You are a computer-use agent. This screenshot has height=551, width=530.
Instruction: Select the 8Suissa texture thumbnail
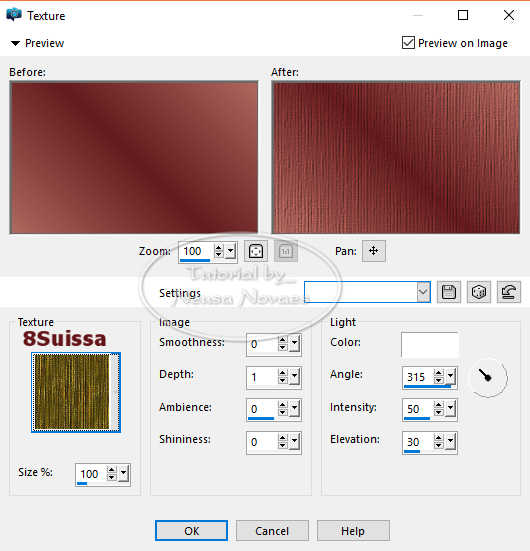point(76,392)
